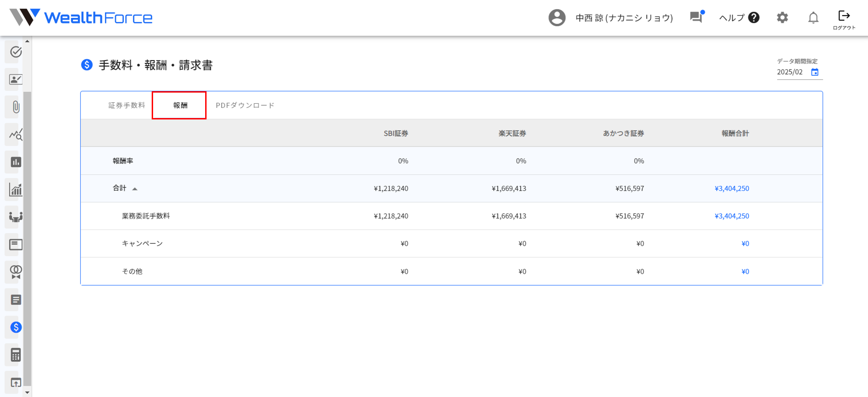
Task: Click the WealthForce logo
Action: 81,17
